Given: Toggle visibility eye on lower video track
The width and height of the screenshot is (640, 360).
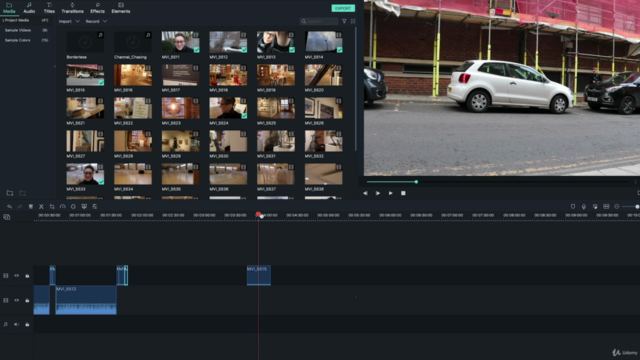Looking at the screenshot, I should [16, 300].
